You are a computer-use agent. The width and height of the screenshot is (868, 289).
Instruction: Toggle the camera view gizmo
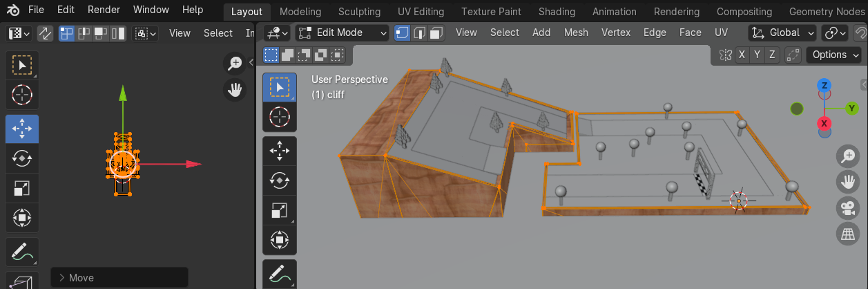pos(847,207)
